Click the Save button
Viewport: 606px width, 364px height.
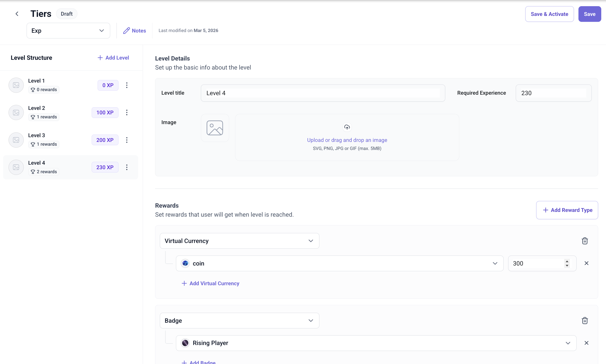tap(590, 14)
